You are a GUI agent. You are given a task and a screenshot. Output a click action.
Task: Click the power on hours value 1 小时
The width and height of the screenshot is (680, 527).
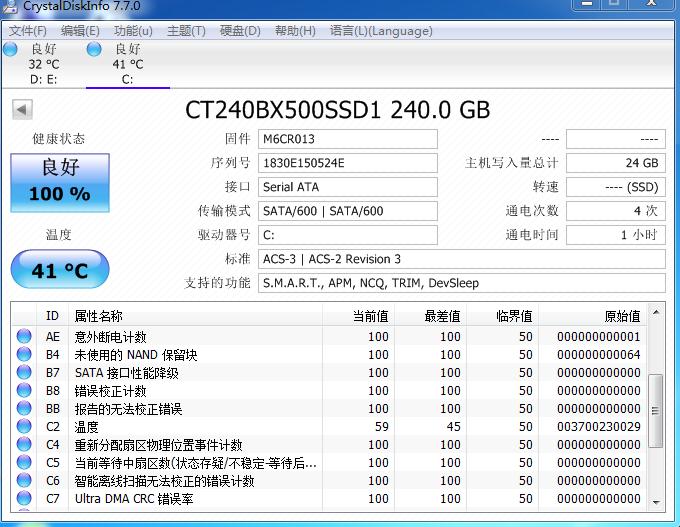(615, 235)
